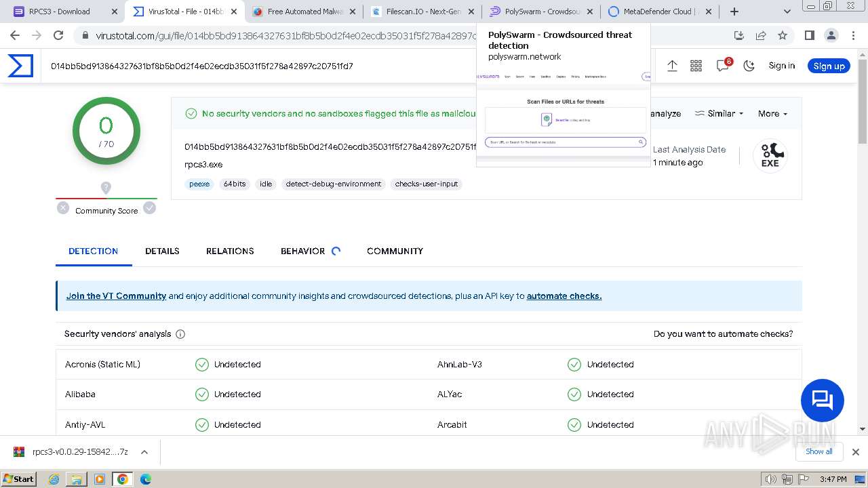Expand the tab search chevron
Screen dimensions: 868x488
(787, 12)
